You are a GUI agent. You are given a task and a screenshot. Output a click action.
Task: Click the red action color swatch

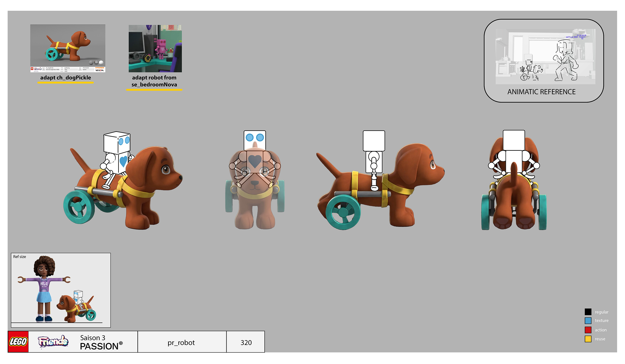[x=588, y=330]
